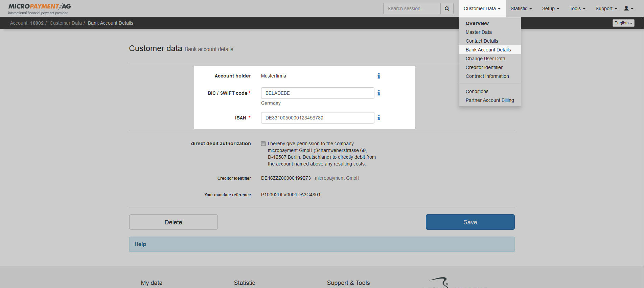Screen dimensions: 644x288
Task: Select Master Data from the menu
Action: 479,32
